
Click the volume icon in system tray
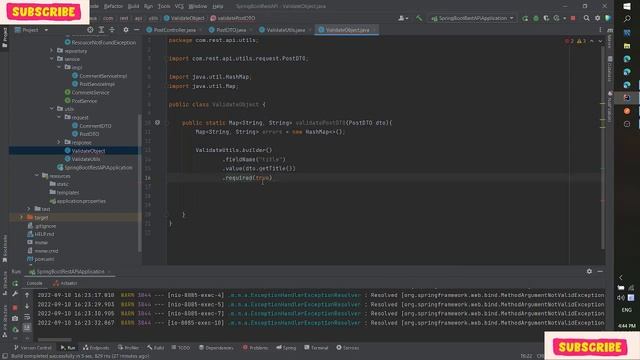pos(621,298)
